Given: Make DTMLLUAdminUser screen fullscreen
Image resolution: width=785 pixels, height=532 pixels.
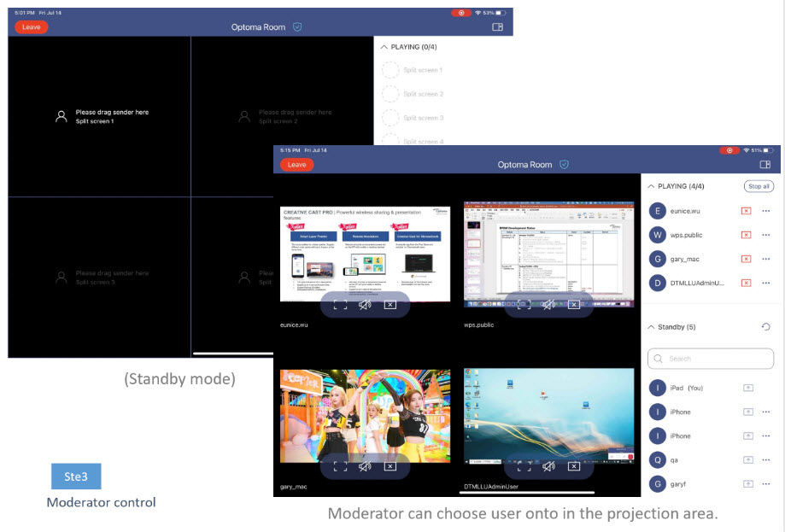Looking at the screenshot, I should pyautogui.click(x=524, y=466).
